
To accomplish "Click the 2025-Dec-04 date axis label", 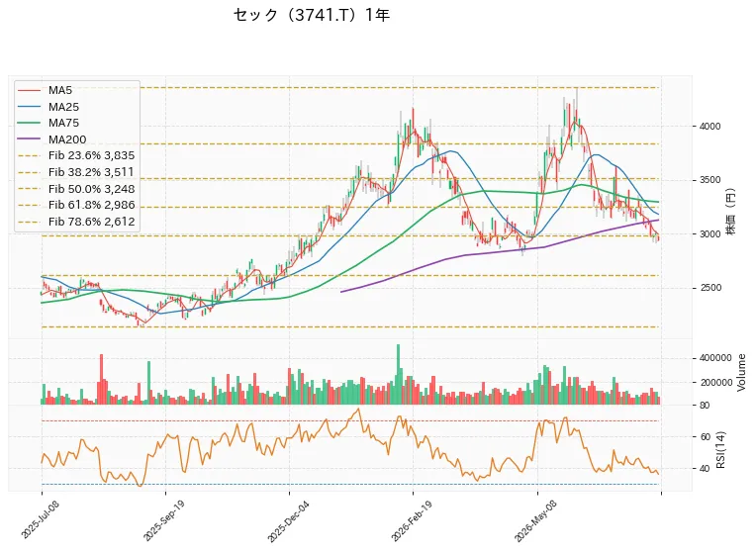I will [x=288, y=520].
